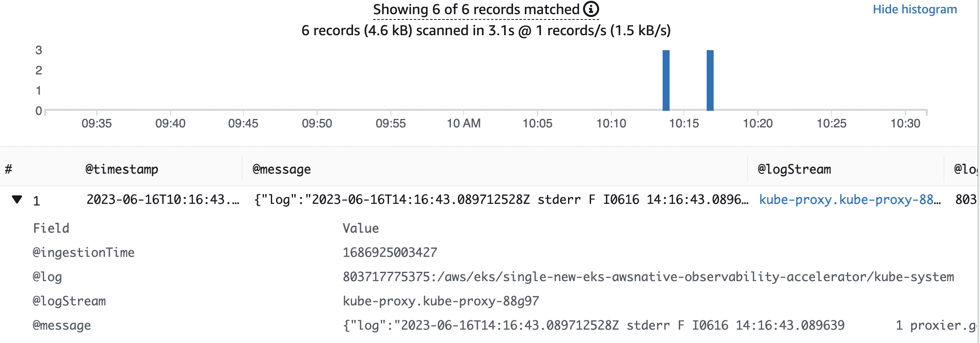The height and width of the screenshot is (343, 980).
Task: Click the @timestamp column header
Action: (122, 169)
